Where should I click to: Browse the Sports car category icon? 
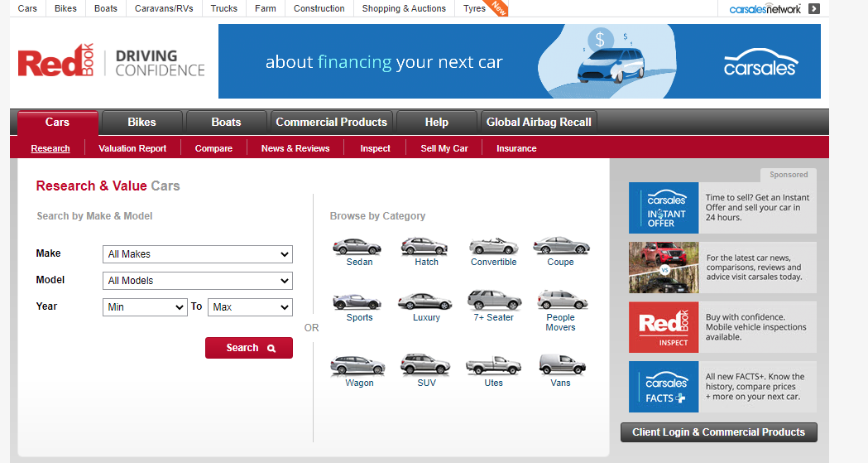pyautogui.click(x=357, y=301)
